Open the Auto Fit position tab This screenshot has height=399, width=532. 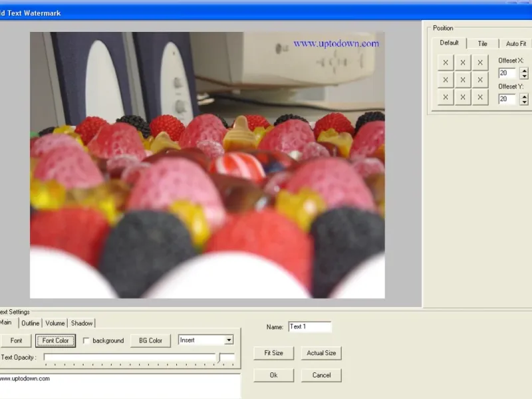[x=516, y=43]
